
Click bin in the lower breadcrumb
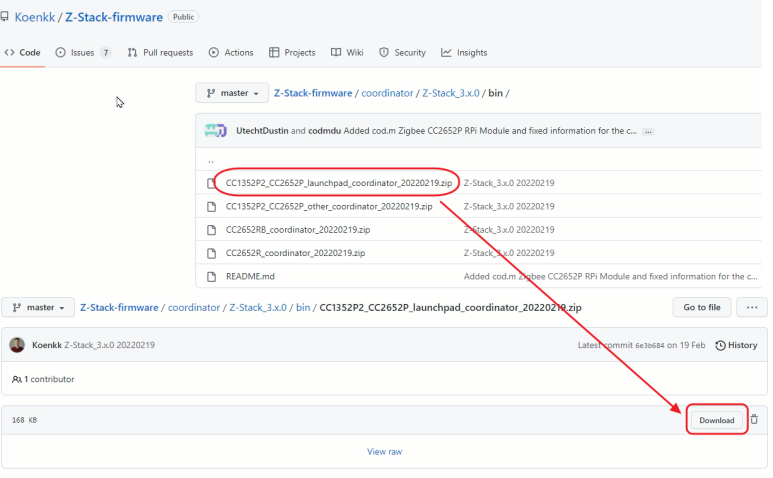(x=303, y=307)
